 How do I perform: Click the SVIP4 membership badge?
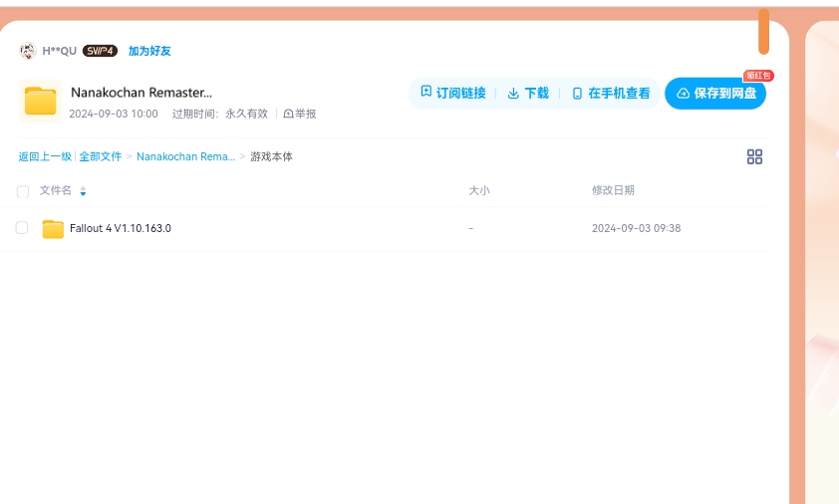(100, 51)
